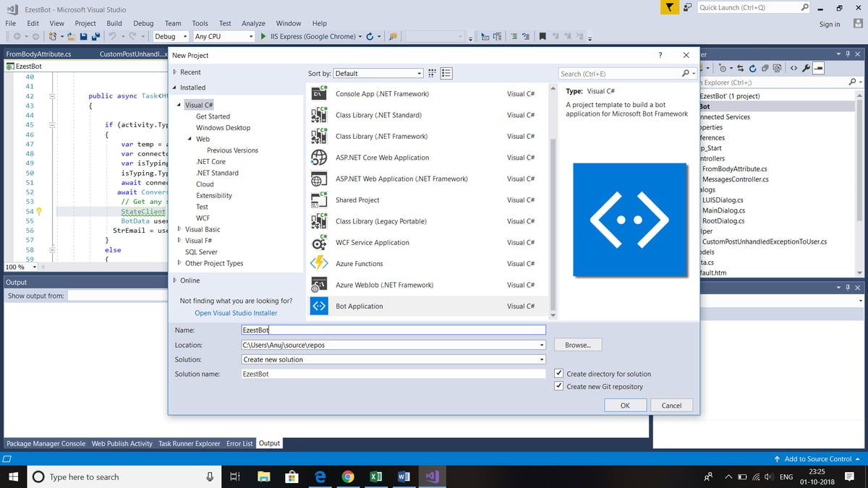Click the Save All icon in the toolbar
The image size is (868, 488).
tap(97, 36)
